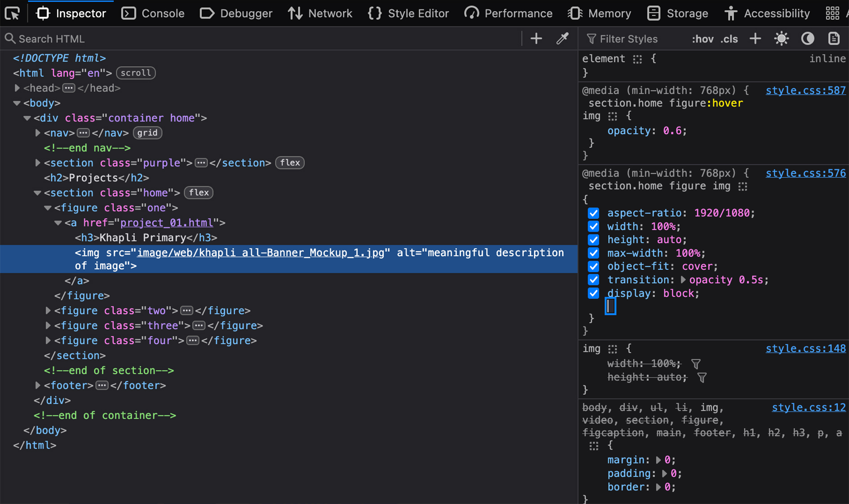
Task: Collapse the project_01.html anchor node
Action: pyautogui.click(x=58, y=223)
